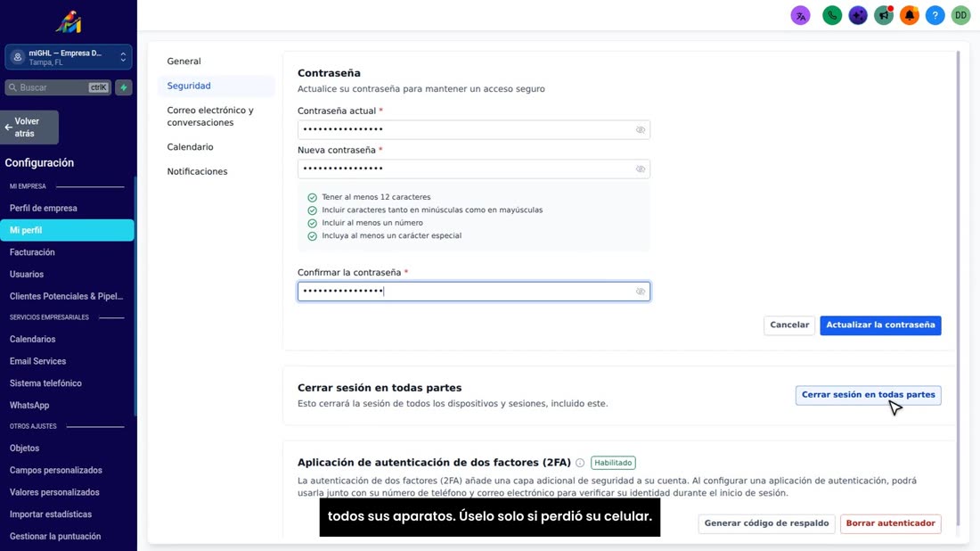The height and width of the screenshot is (551, 980).
Task: Open Clientes Potenciales & Pipelines
Action: point(66,296)
